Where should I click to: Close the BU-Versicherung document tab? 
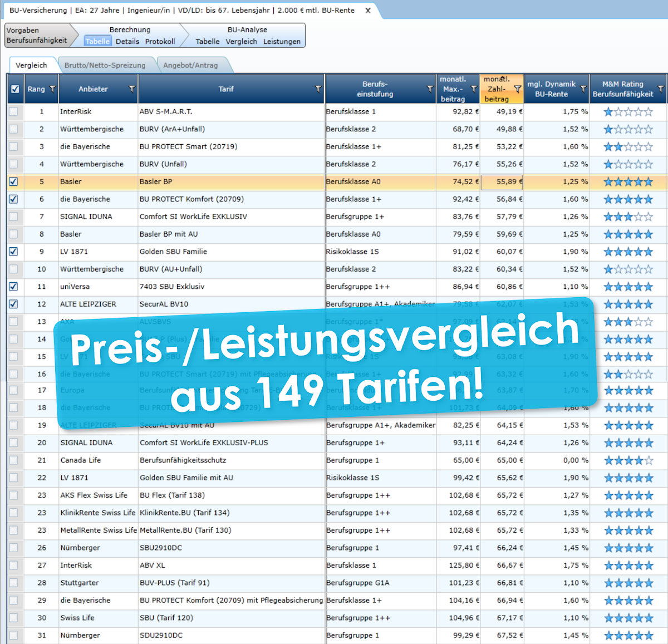pyautogui.click(x=368, y=11)
